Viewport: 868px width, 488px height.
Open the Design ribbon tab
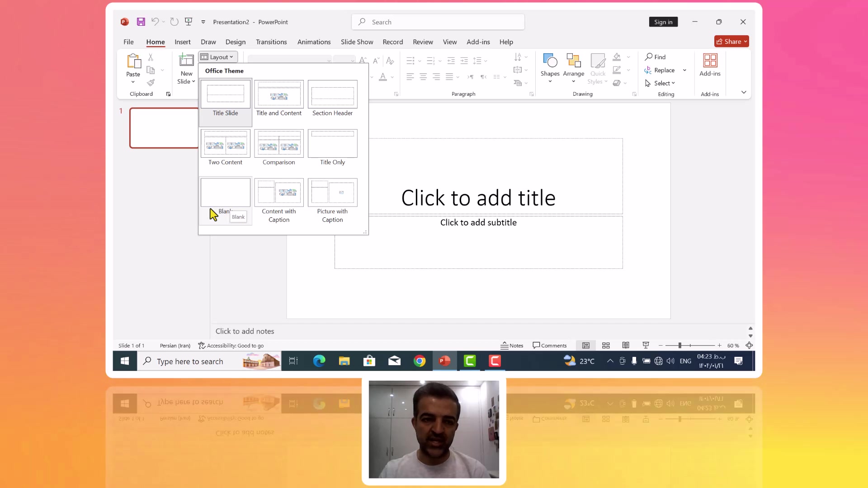(236, 42)
